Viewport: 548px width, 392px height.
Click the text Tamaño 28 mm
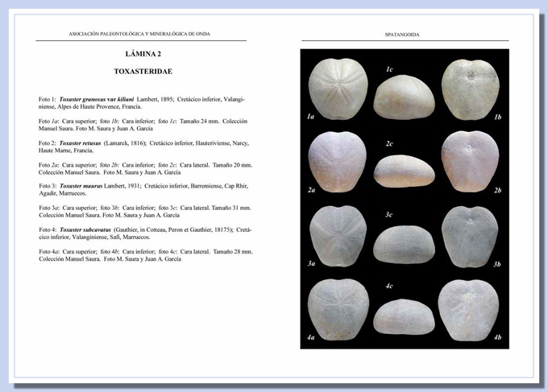(233, 251)
